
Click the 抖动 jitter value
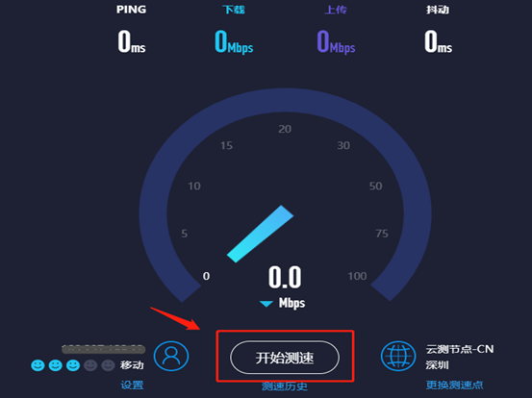click(x=438, y=41)
